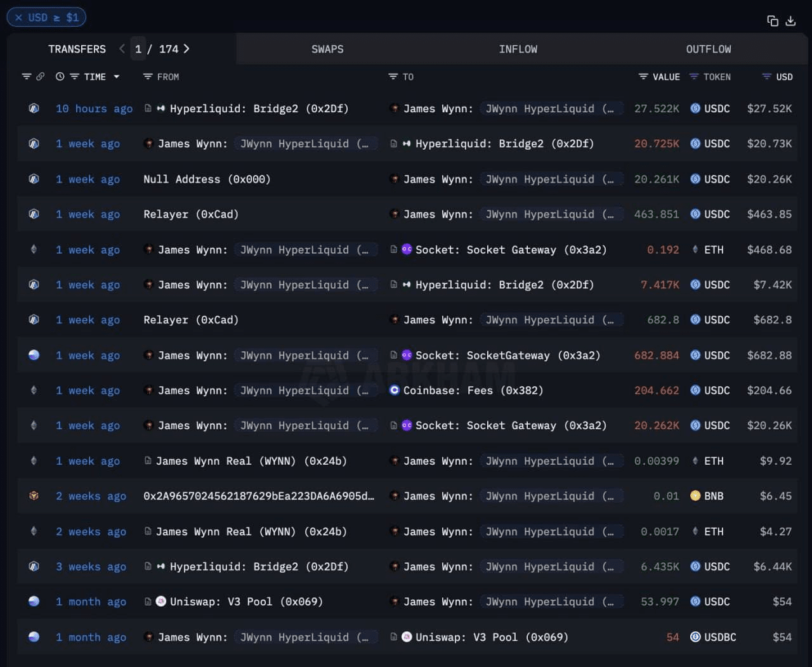Filter by the FROM column
The width and height of the screenshot is (812, 667).
[x=148, y=77]
